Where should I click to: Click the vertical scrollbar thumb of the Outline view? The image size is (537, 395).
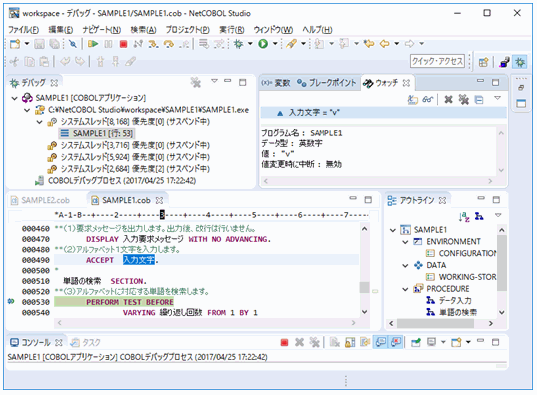tap(502, 263)
